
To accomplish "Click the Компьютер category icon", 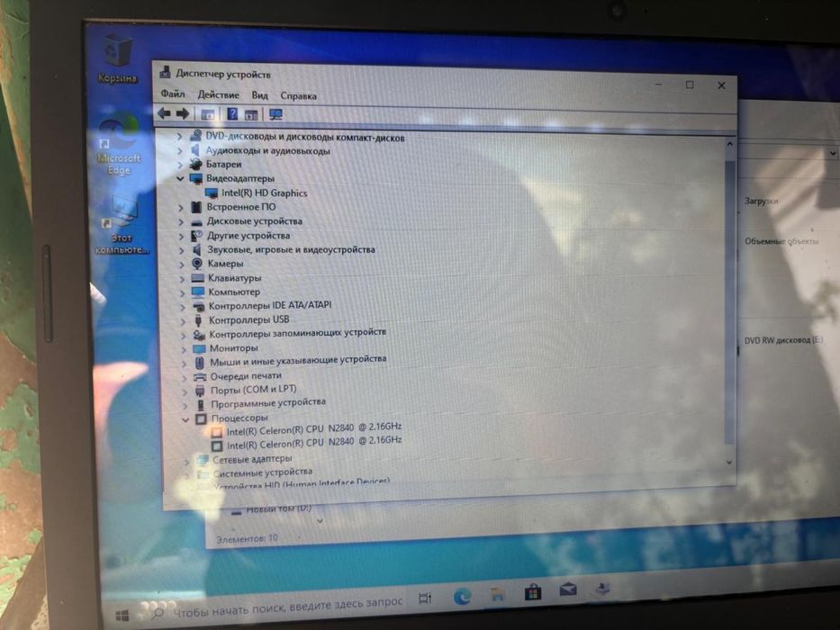I will [x=198, y=292].
